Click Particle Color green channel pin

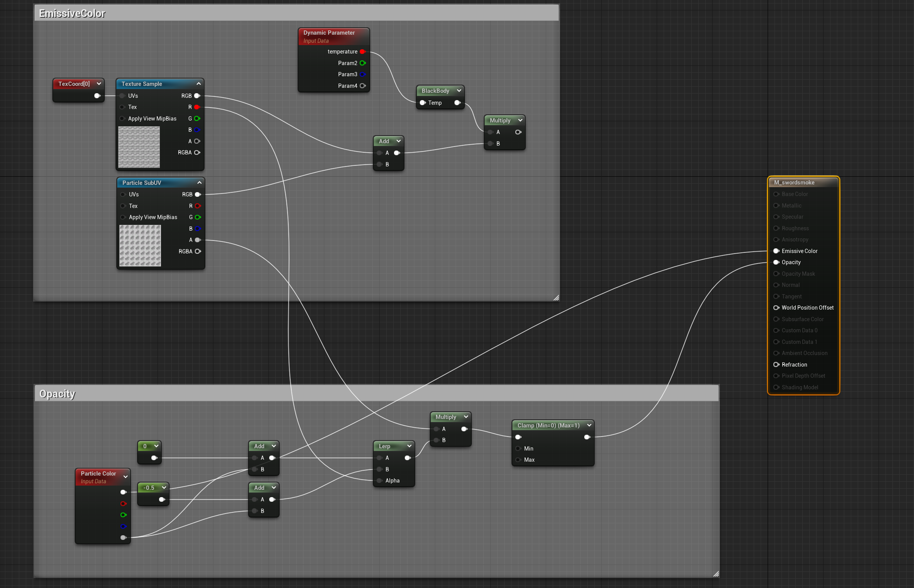click(x=123, y=515)
